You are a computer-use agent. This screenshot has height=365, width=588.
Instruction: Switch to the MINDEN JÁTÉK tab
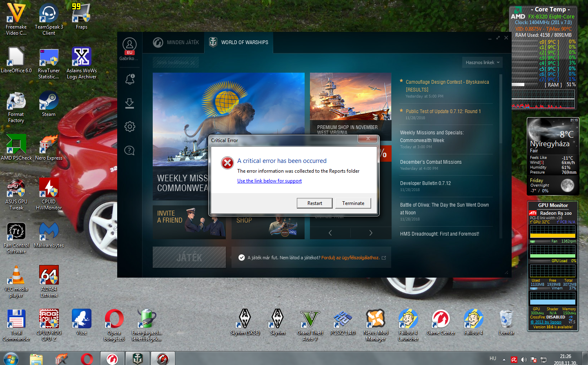click(x=176, y=42)
